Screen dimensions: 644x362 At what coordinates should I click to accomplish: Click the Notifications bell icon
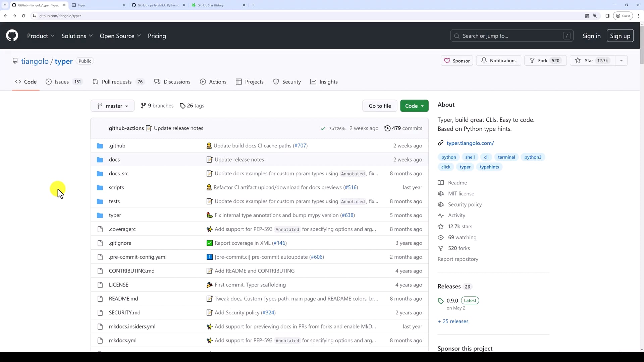pyautogui.click(x=484, y=61)
